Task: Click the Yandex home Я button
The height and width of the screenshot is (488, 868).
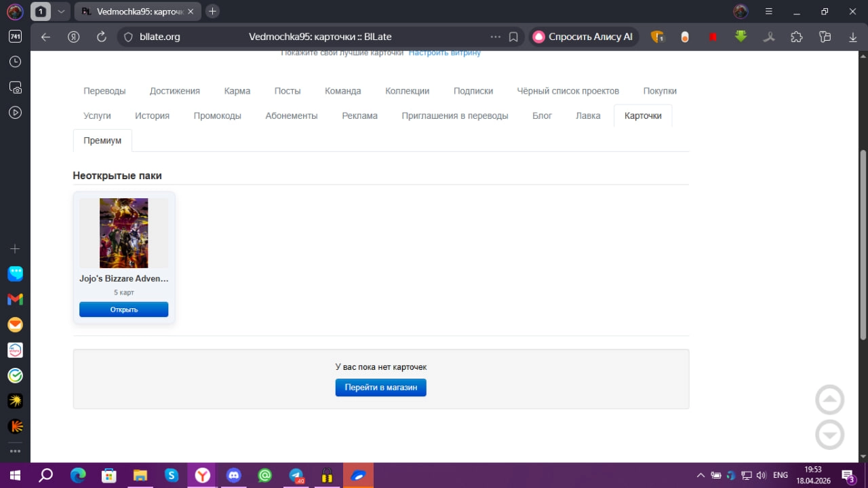Action: click(75, 37)
